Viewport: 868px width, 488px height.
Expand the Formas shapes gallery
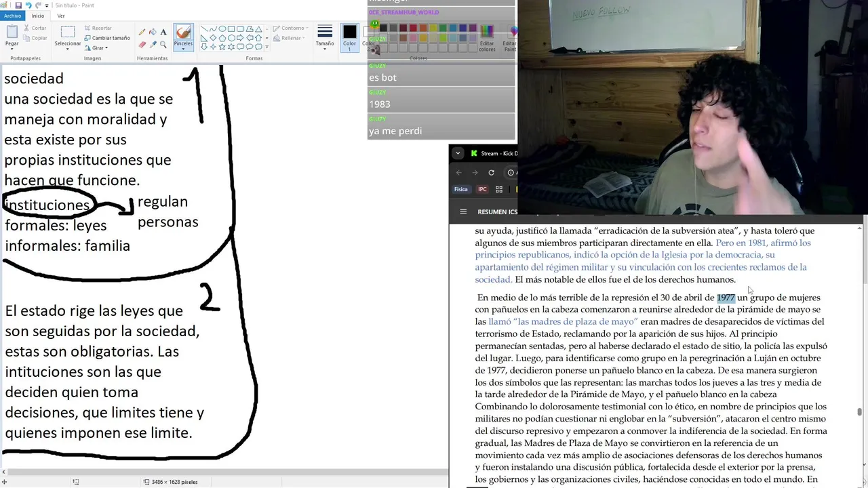(267, 47)
